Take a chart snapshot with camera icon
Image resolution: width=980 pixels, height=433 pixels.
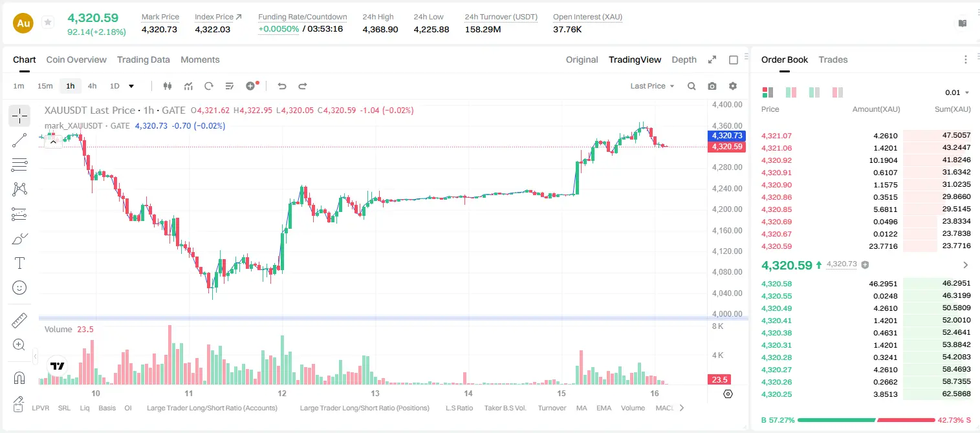[712, 86]
